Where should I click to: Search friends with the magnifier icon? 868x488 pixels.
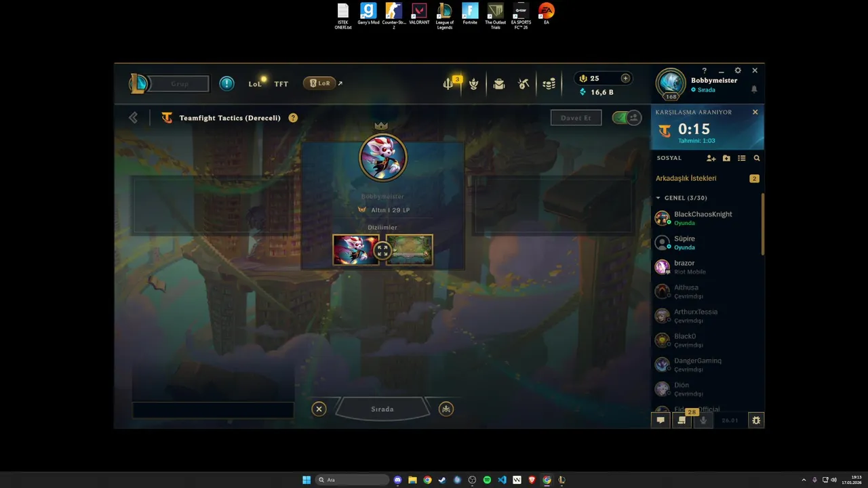point(757,158)
